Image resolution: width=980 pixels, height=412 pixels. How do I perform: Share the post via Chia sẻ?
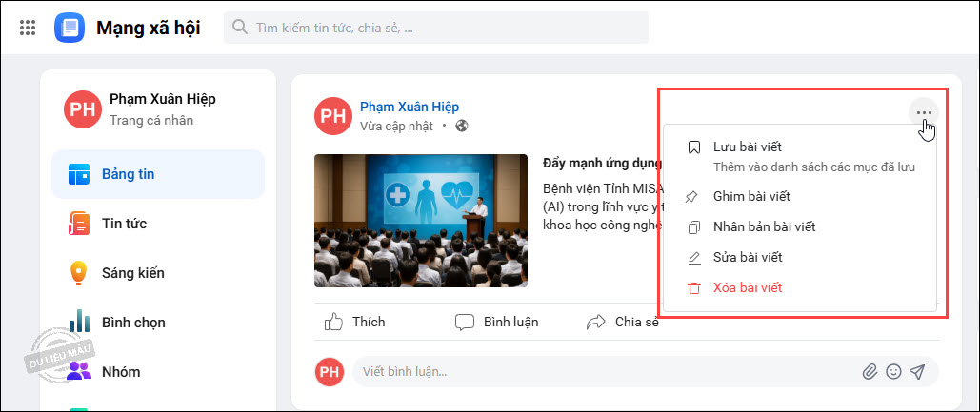622,323
